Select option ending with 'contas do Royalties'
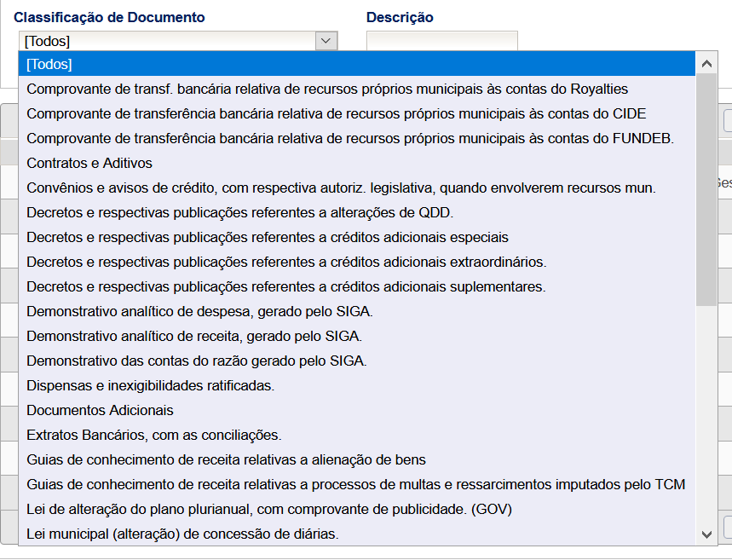 pyautogui.click(x=357, y=89)
